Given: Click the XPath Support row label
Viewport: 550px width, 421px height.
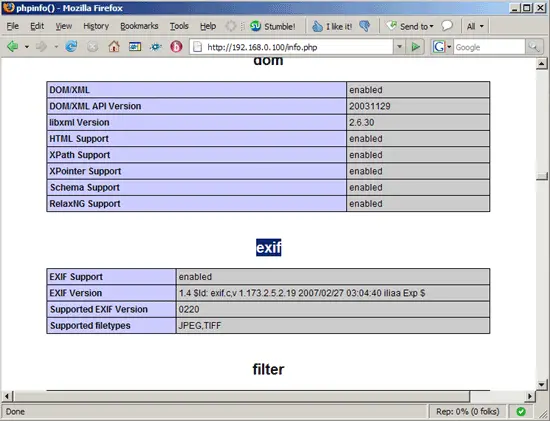Looking at the screenshot, I should (80, 155).
